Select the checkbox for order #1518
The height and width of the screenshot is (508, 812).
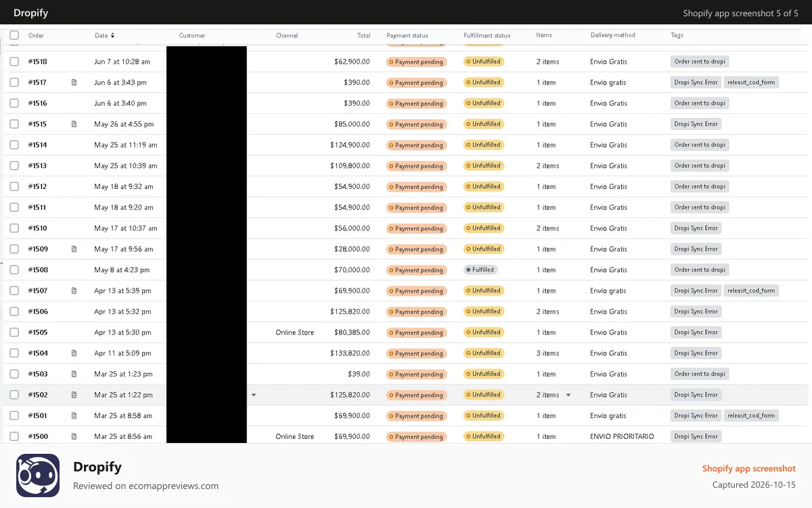(14, 62)
